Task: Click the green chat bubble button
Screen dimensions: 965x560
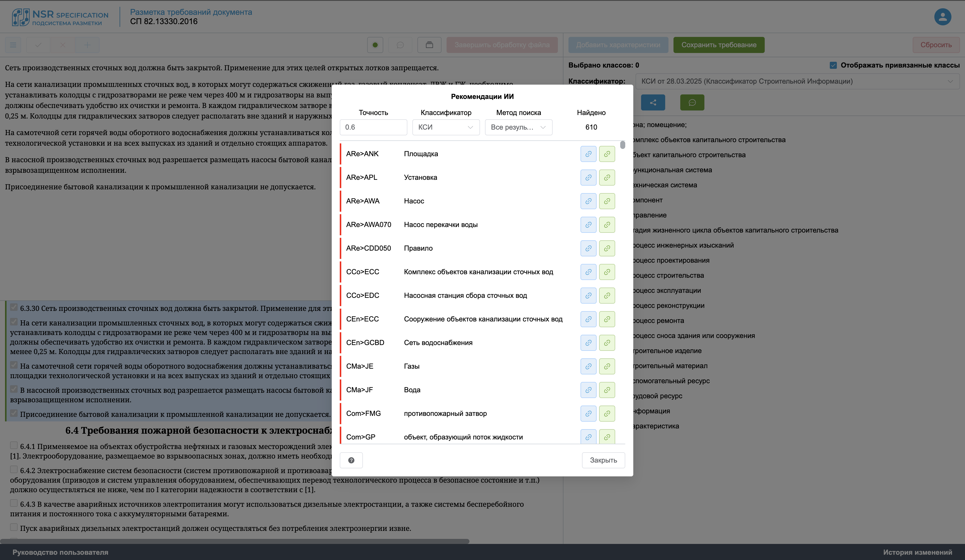Action: [x=692, y=103]
